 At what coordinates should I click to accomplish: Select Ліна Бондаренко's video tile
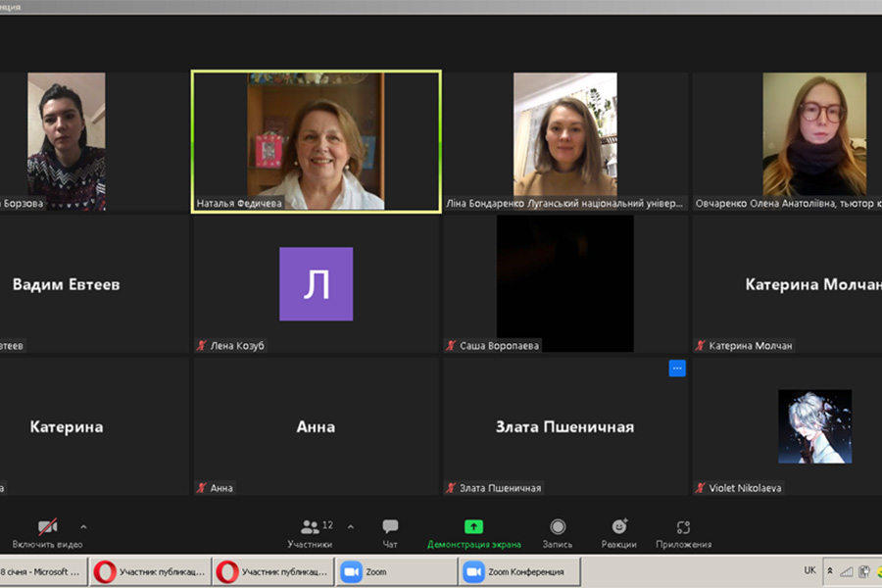pos(565,140)
